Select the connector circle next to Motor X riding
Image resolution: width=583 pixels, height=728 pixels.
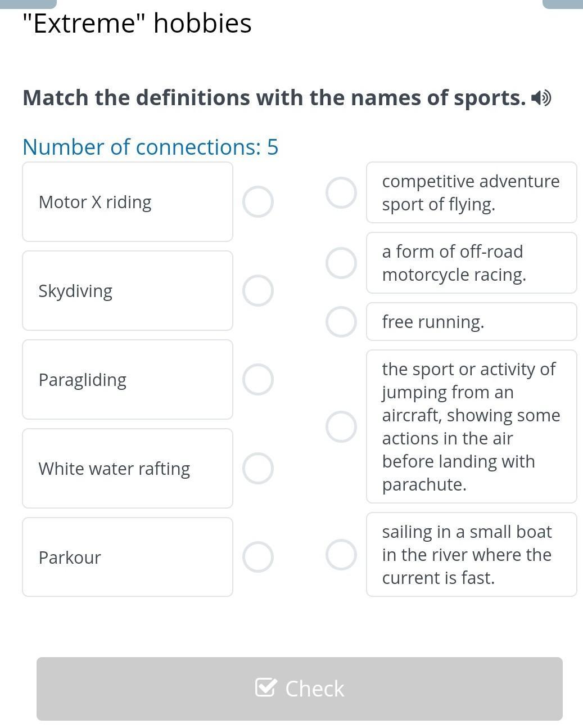[258, 202]
